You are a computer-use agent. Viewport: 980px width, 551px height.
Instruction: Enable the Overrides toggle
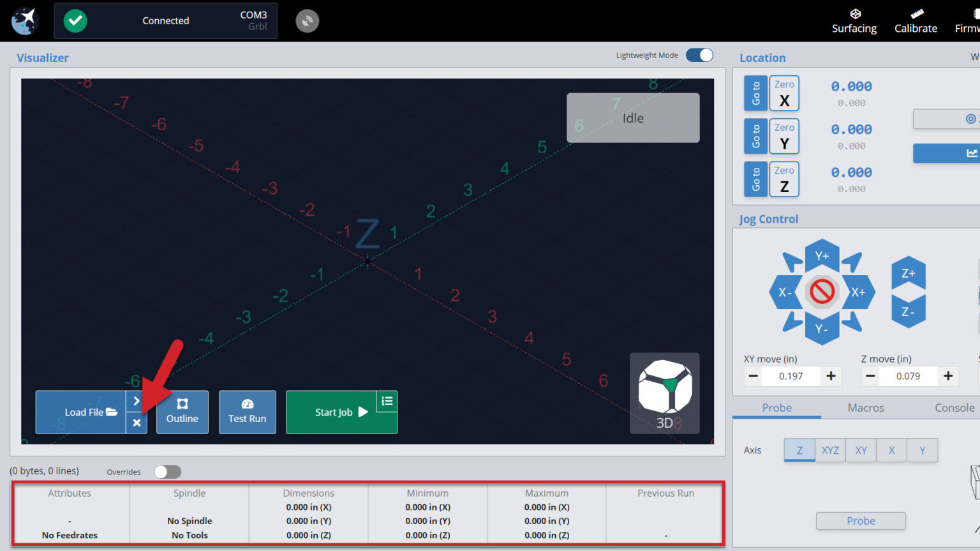(x=168, y=472)
